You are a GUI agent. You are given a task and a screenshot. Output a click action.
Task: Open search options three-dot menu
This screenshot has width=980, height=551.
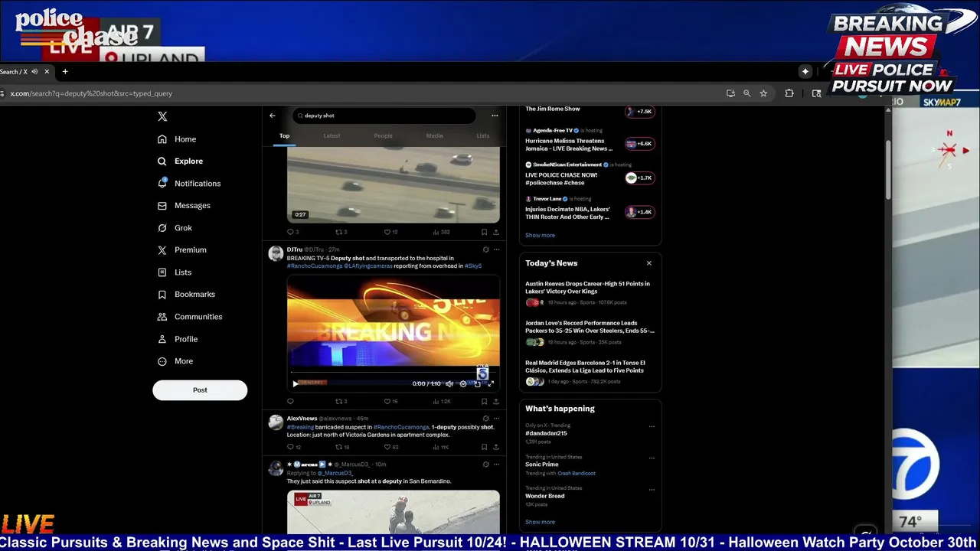tap(495, 116)
